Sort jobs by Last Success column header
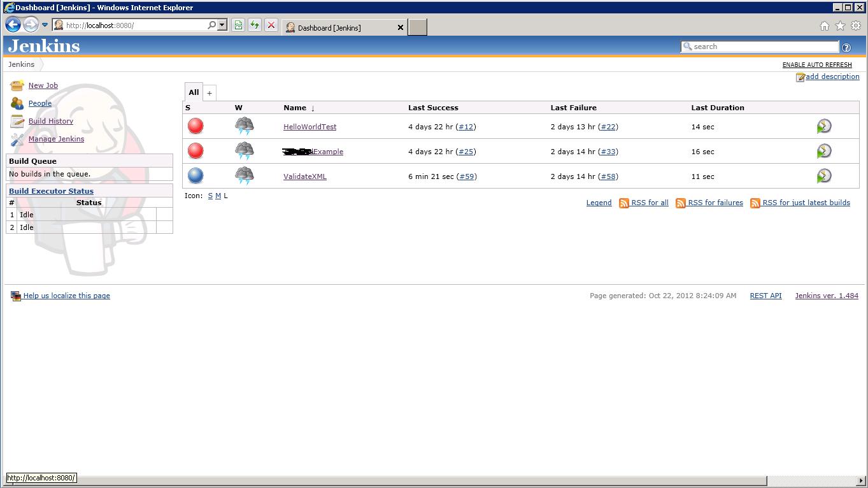The height and width of the screenshot is (488, 868). click(x=433, y=108)
